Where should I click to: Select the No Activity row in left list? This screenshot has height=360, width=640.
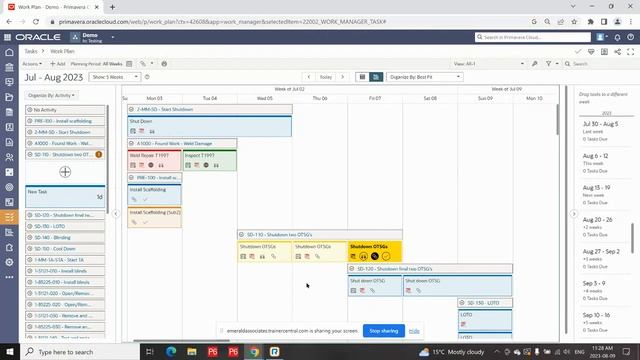[x=65, y=110]
